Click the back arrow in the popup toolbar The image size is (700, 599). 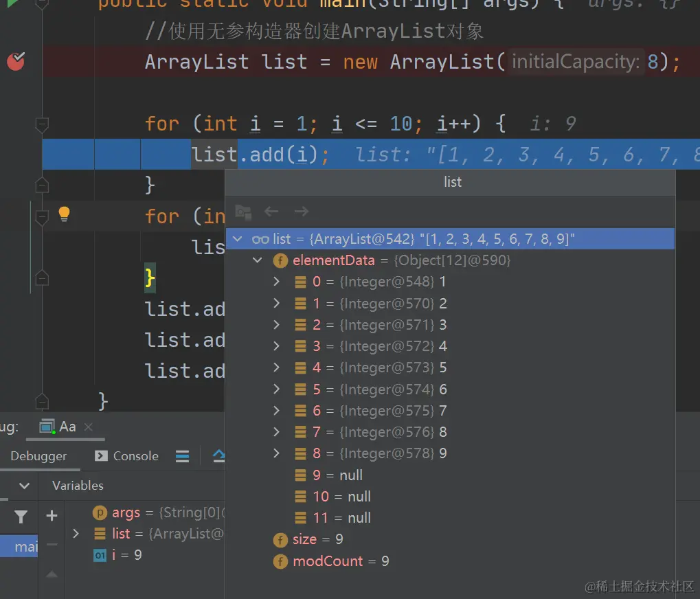point(271,211)
